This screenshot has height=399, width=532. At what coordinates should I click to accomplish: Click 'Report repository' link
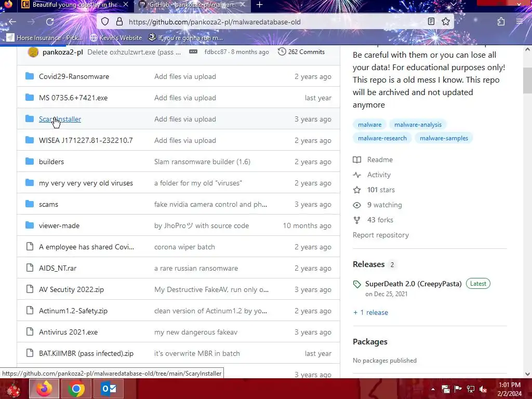(381, 235)
